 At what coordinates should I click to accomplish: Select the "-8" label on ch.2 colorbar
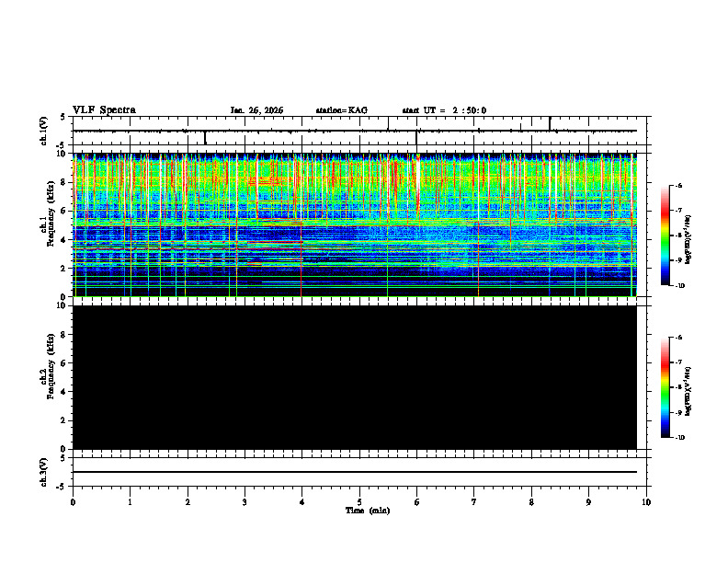pos(677,387)
